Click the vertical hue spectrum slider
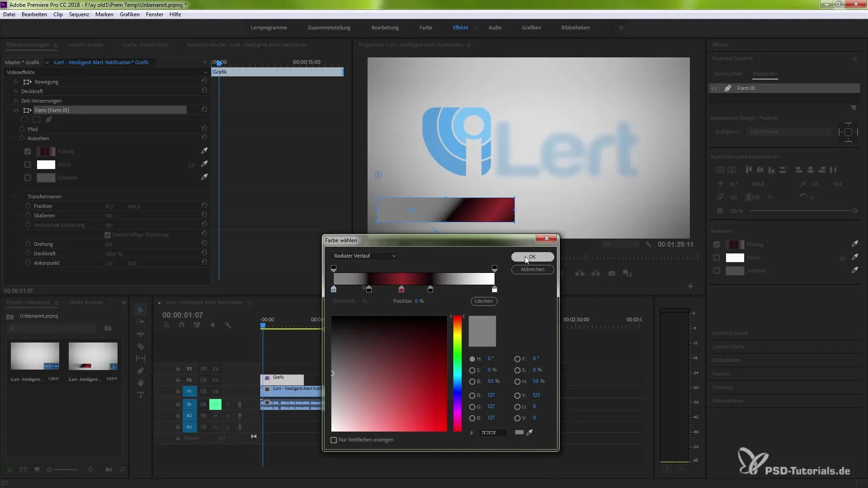The width and height of the screenshot is (868, 488). point(458,373)
